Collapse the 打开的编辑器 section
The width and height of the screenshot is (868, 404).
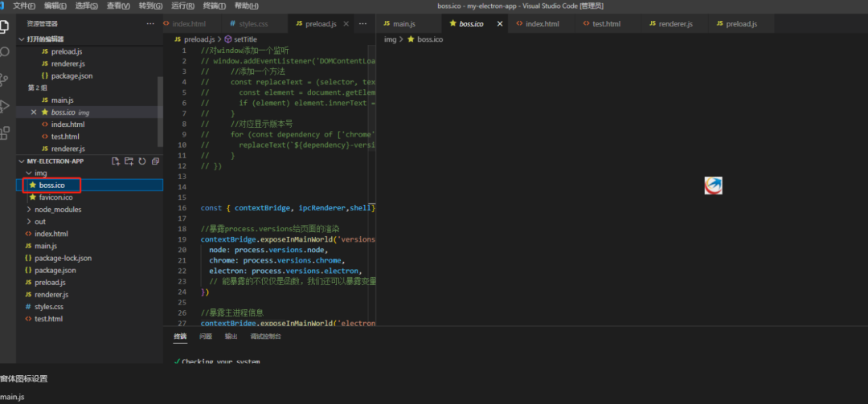click(x=45, y=39)
